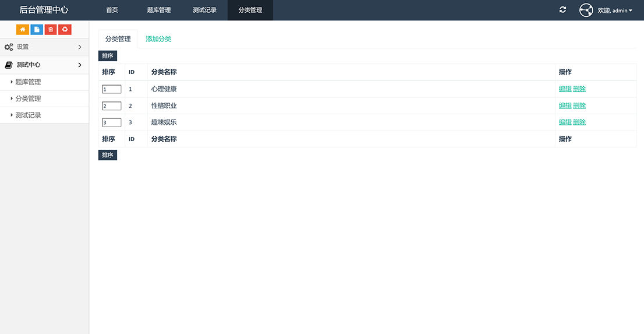The height and width of the screenshot is (334, 644).
Task: Open 题库管理 in top navigation
Action: 159,10
